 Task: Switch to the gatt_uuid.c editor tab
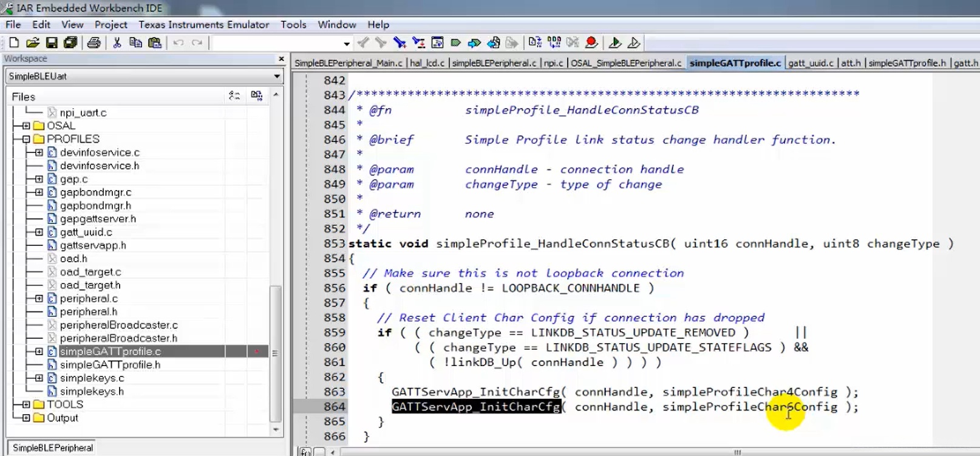[x=811, y=63]
